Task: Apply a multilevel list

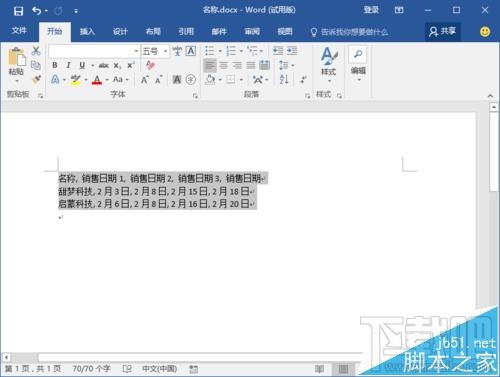Action: pos(252,51)
